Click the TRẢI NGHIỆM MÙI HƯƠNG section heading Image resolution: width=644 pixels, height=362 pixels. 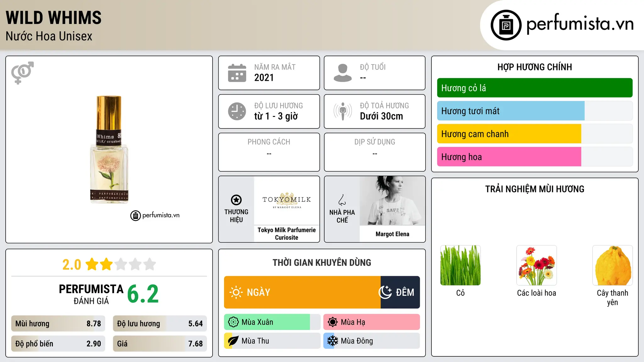[x=535, y=189]
